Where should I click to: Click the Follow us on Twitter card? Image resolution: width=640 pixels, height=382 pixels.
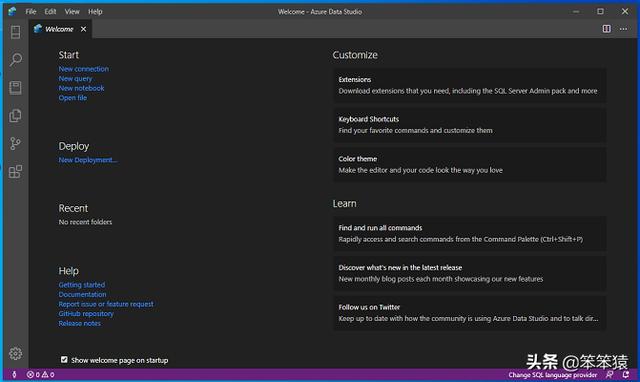click(469, 313)
